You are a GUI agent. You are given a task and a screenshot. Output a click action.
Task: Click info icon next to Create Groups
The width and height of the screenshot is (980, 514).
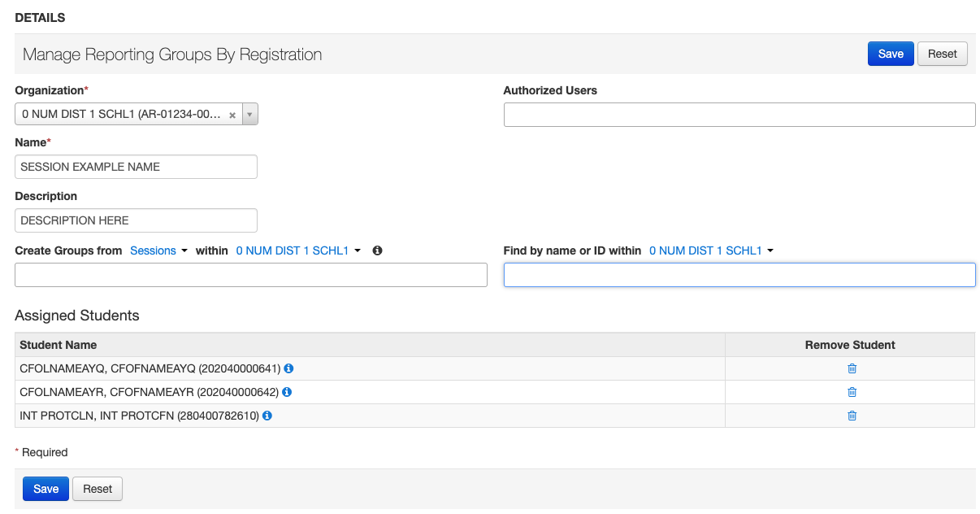click(377, 250)
